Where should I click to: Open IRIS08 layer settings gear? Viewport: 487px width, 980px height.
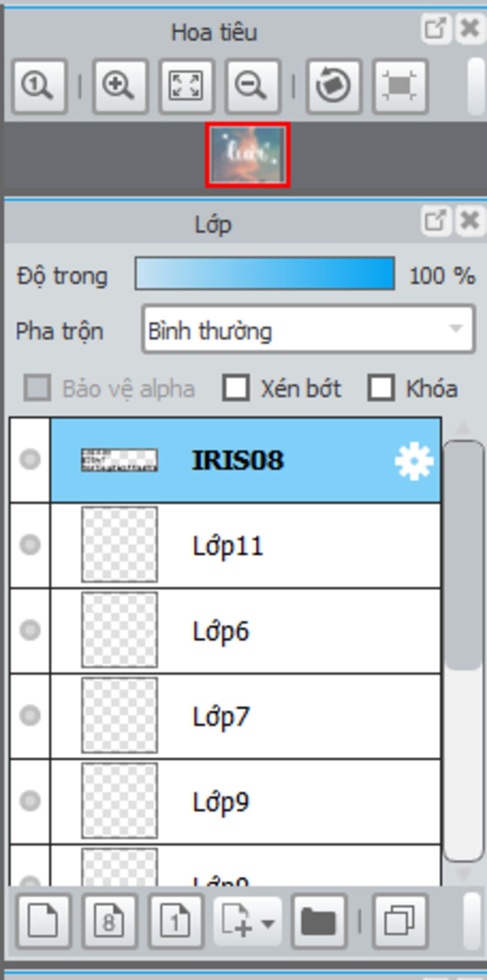coord(414,461)
